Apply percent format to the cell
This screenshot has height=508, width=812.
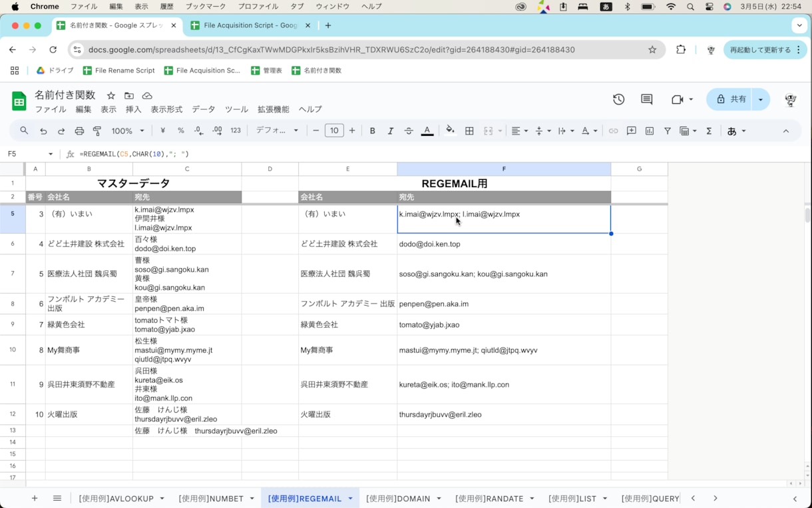click(x=181, y=131)
